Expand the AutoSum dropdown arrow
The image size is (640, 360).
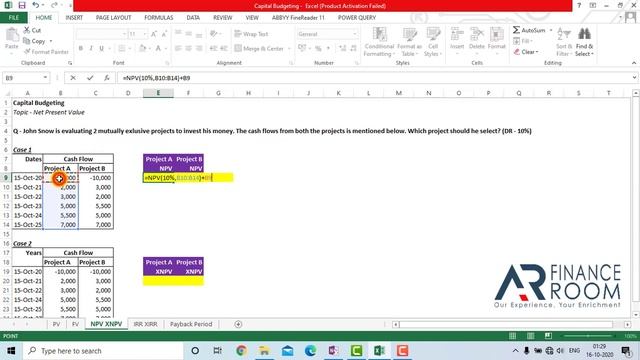coord(551,30)
